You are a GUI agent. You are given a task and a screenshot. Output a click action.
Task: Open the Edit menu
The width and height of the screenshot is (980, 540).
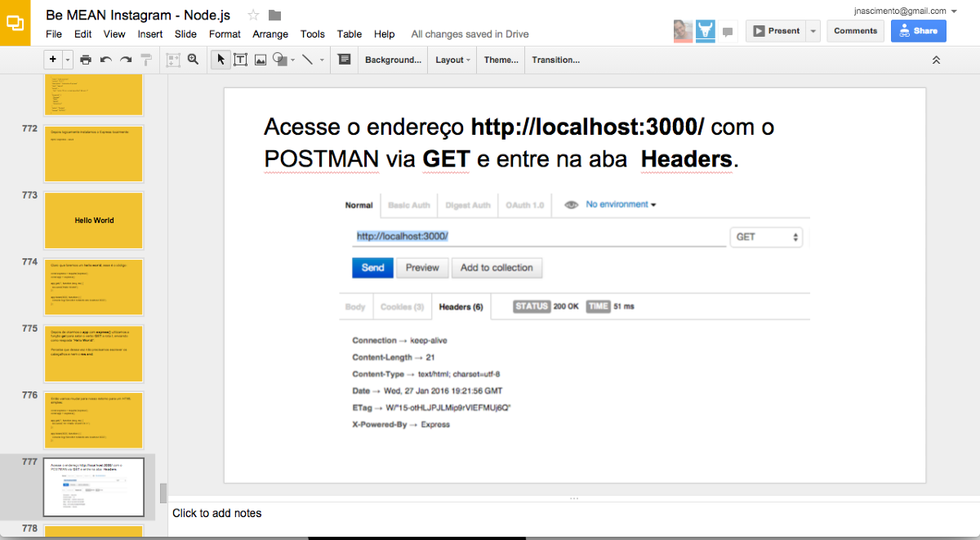pos(82,34)
